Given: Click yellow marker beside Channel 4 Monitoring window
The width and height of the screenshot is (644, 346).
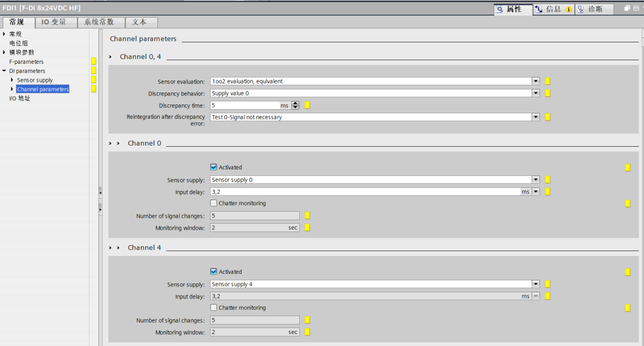Looking at the screenshot, I should [307, 332].
